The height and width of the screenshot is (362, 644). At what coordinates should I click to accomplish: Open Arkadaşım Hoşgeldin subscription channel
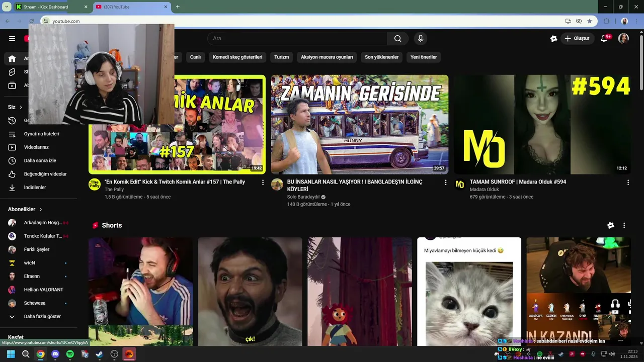[x=40, y=223]
